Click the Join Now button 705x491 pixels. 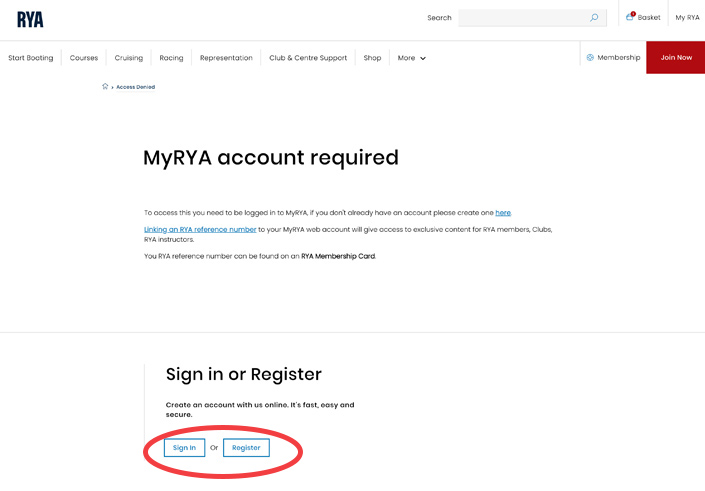[675, 58]
